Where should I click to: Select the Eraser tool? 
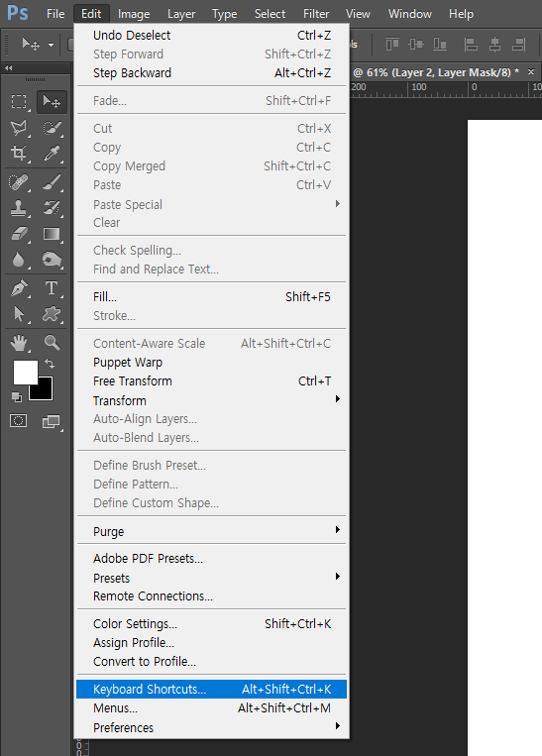[19, 234]
